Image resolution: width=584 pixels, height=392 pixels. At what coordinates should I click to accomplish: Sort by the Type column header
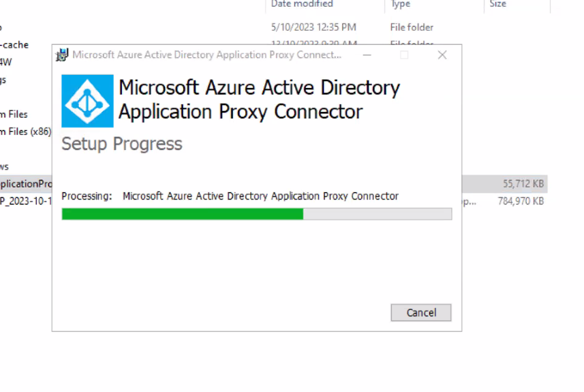pos(401,4)
